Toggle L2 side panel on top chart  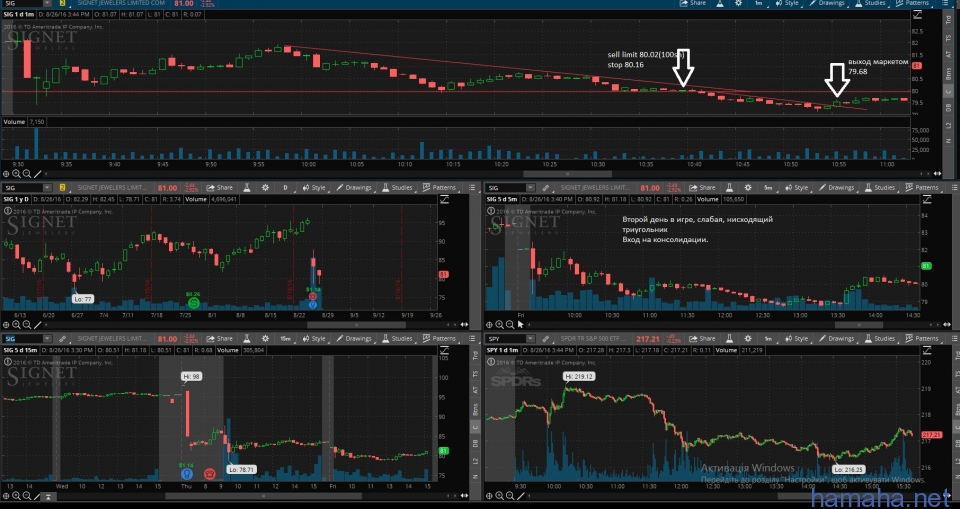950,125
